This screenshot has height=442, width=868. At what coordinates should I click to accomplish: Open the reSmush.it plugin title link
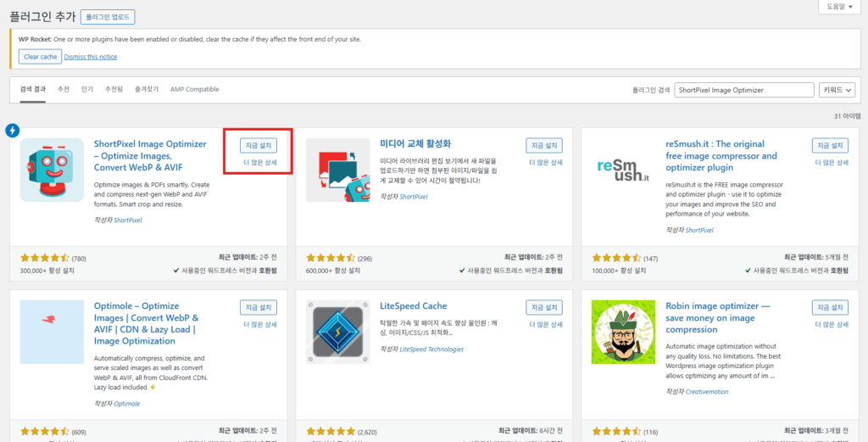(x=721, y=155)
